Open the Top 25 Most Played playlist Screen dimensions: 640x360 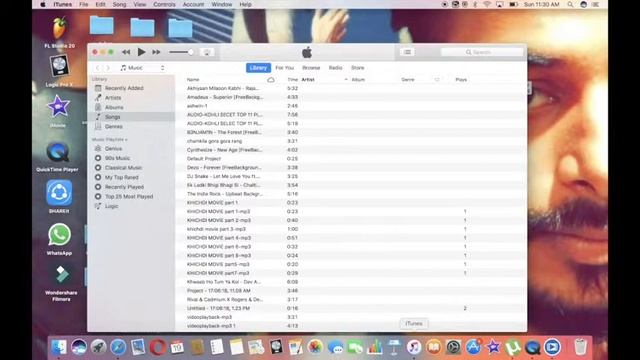(x=129, y=197)
